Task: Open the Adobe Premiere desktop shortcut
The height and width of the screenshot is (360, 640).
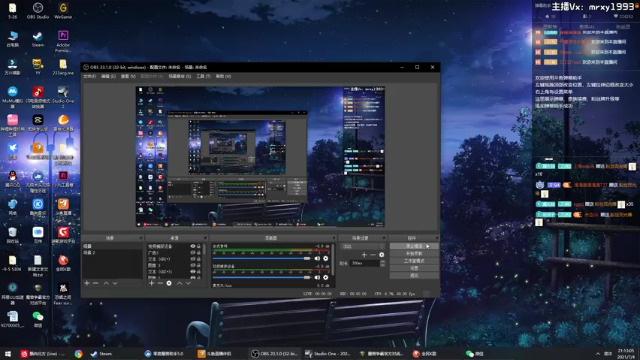Action: [63, 41]
